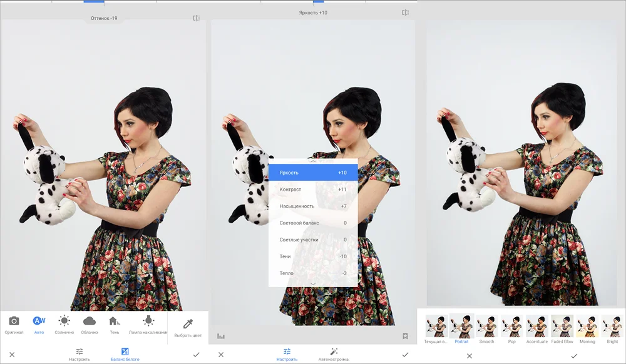Click the Яркость +10 slider label
This screenshot has height=364, width=626.
pyautogui.click(x=313, y=13)
